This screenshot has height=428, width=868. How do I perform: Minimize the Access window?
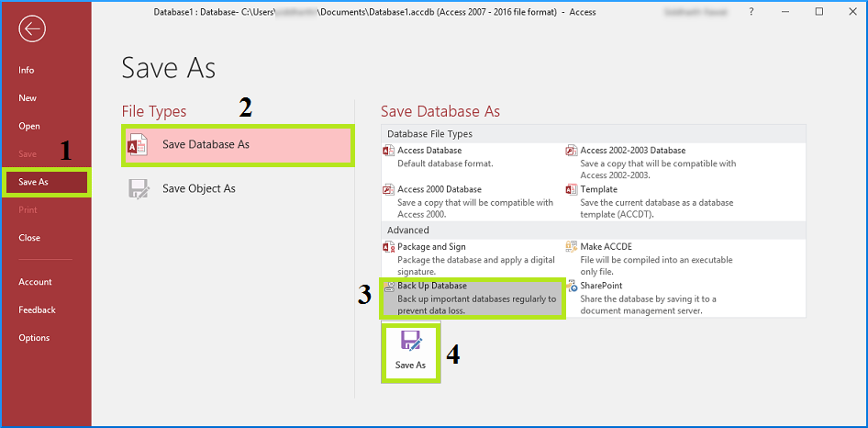[x=786, y=12]
